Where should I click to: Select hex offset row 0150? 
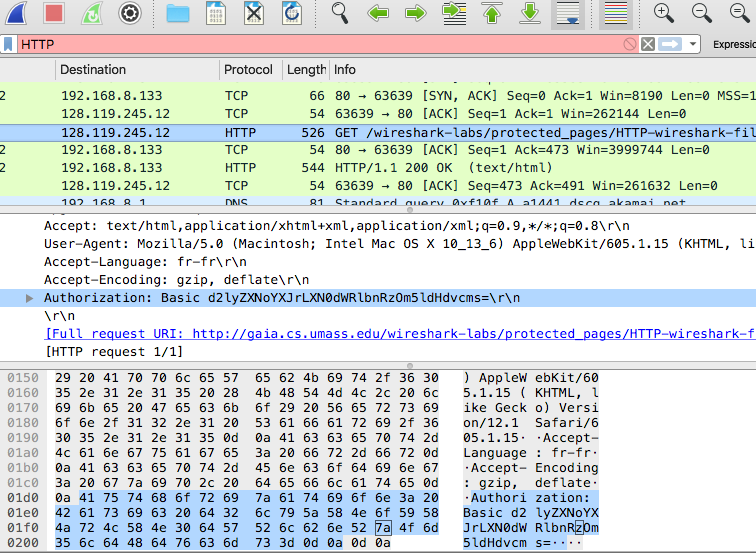click(23, 378)
